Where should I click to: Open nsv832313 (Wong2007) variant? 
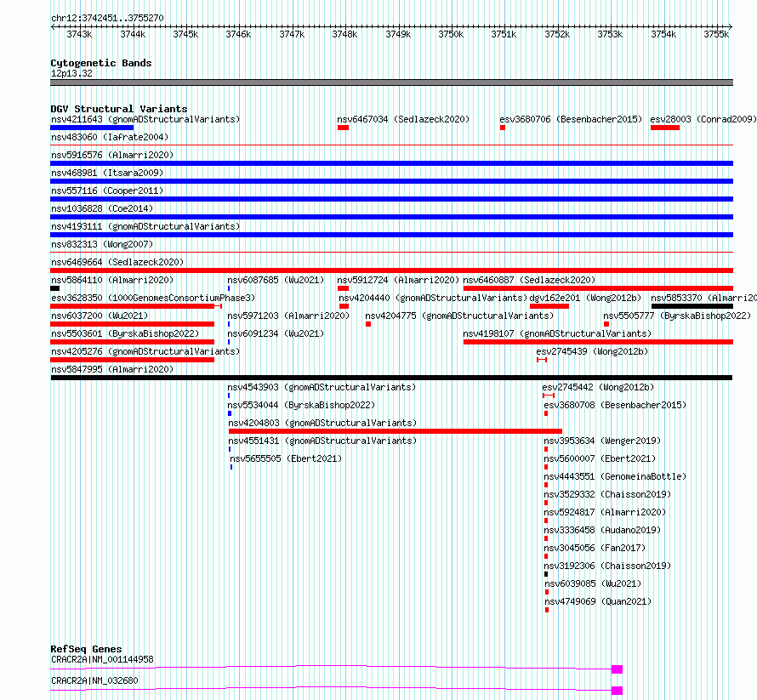[102, 244]
